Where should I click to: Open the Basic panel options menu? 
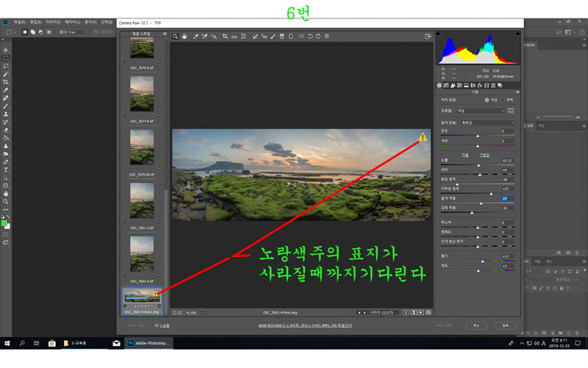point(517,92)
